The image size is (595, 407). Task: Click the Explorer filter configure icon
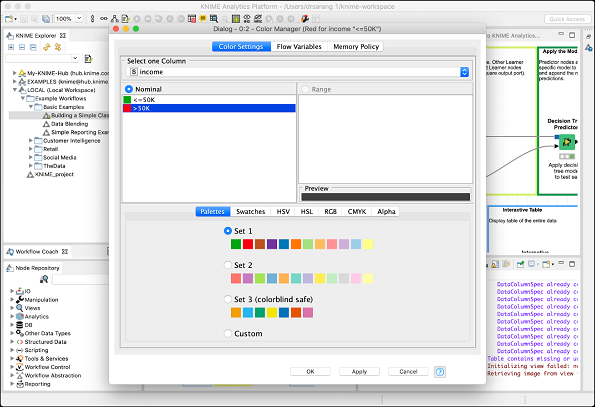[88, 59]
